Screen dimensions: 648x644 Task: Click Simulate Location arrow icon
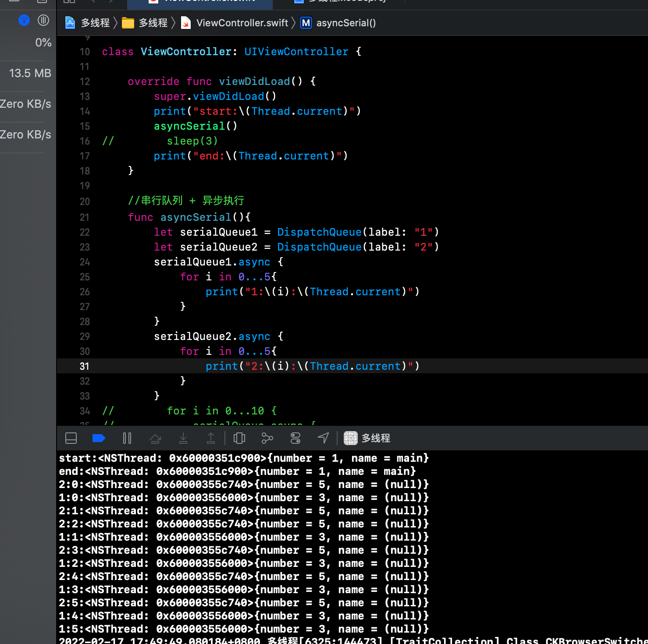coord(323,438)
